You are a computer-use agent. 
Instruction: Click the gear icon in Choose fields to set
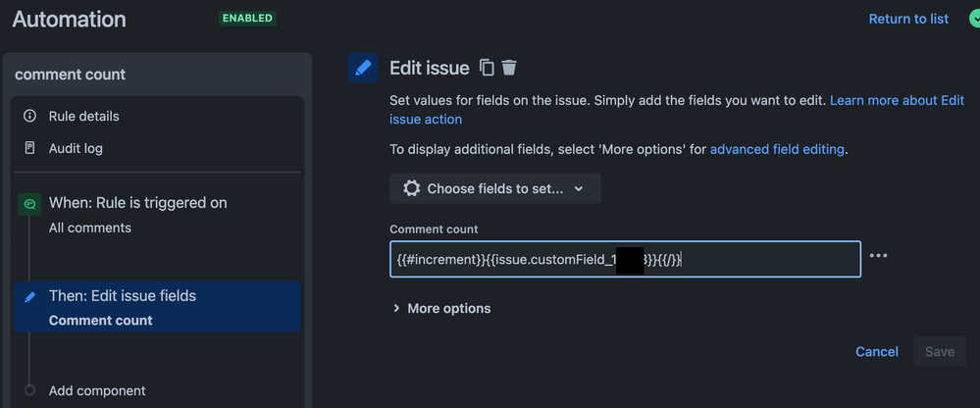[411, 188]
